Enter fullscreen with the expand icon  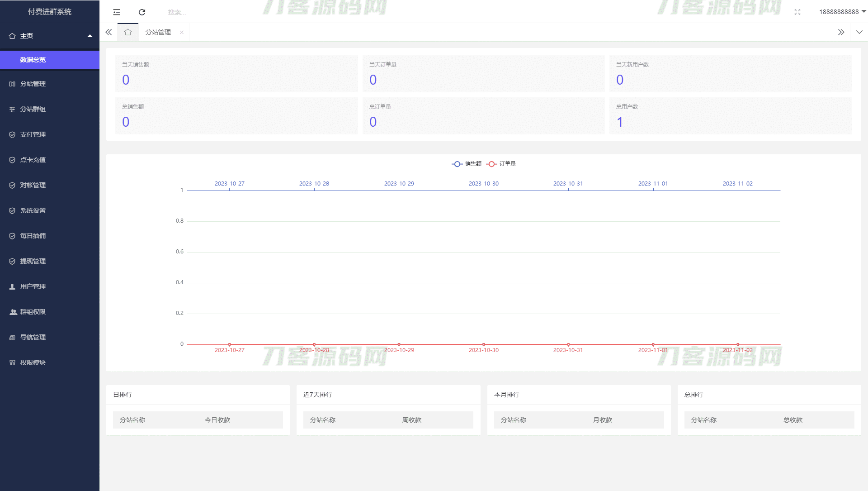click(x=797, y=12)
